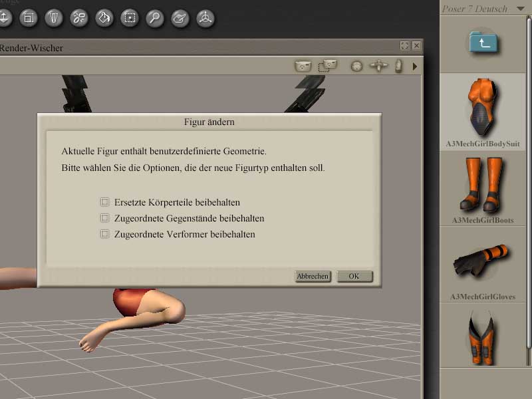The width and height of the screenshot is (532, 399).
Task: Click the Area Render icon
Action: click(x=327, y=66)
